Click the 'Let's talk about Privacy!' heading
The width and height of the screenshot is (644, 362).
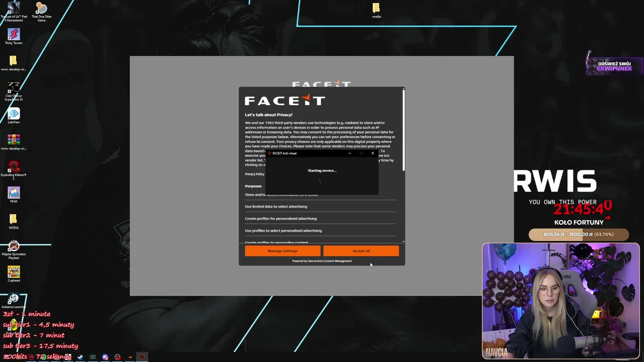pyautogui.click(x=269, y=115)
